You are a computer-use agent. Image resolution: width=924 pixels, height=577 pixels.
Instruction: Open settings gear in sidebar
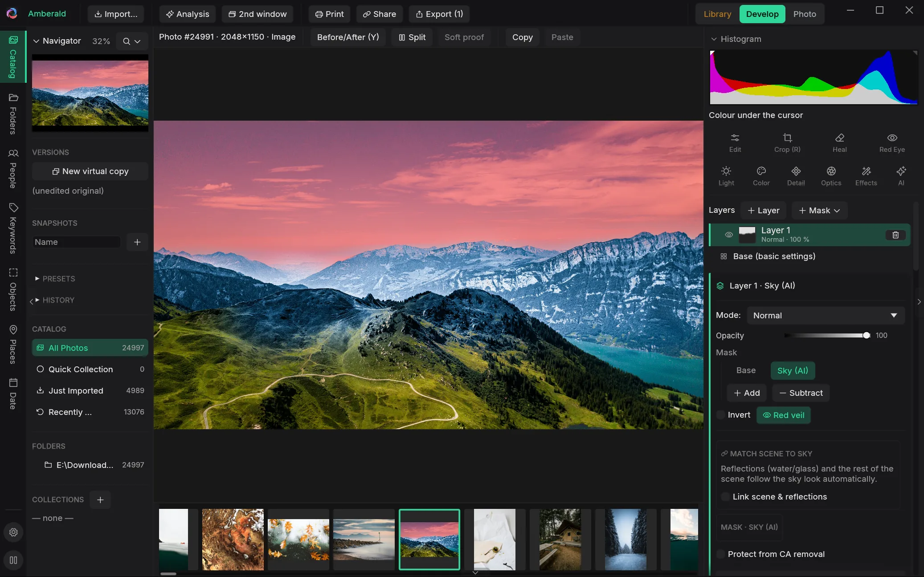point(13,532)
